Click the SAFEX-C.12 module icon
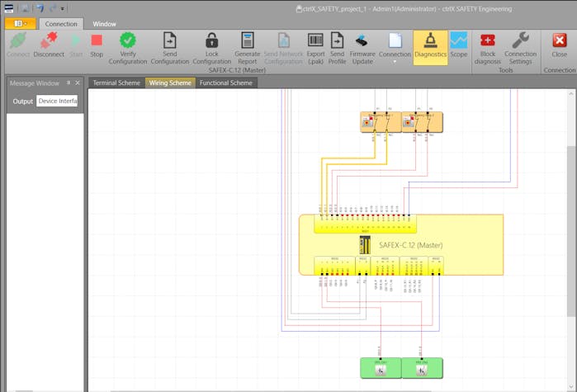This screenshot has height=392, width=577. (365, 245)
